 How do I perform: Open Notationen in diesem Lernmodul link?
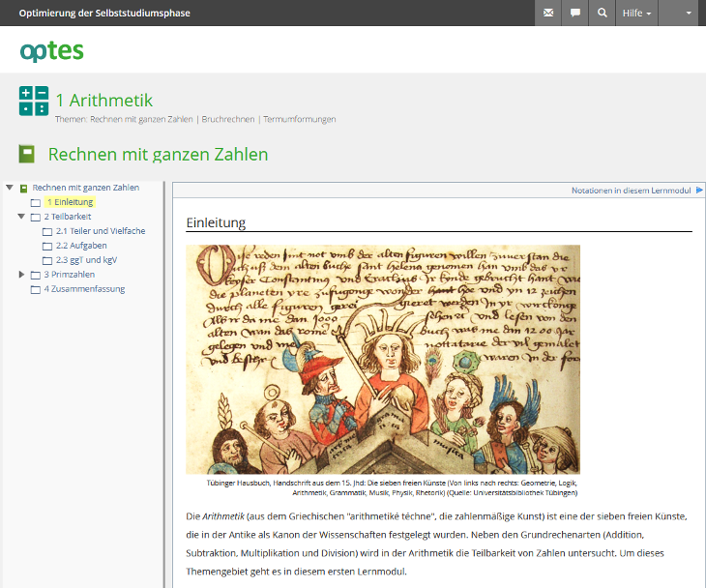point(631,191)
